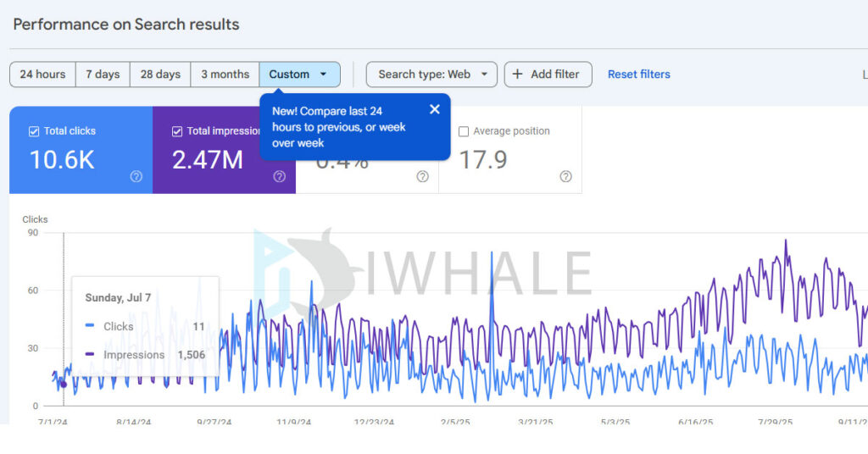Click the purple Impressions legend swatch in tooltip
This screenshot has width=868, height=454.
(x=90, y=354)
